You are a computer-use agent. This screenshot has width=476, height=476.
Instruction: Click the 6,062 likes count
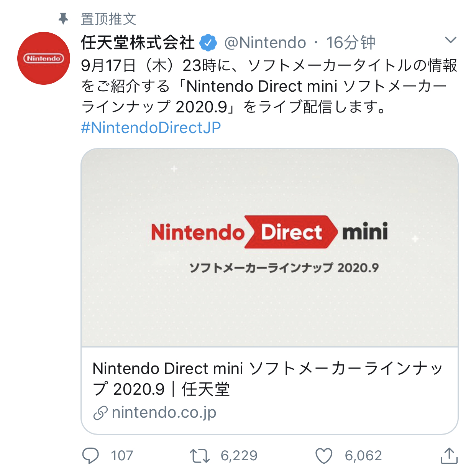pyautogui.click(x=363, y=456)
